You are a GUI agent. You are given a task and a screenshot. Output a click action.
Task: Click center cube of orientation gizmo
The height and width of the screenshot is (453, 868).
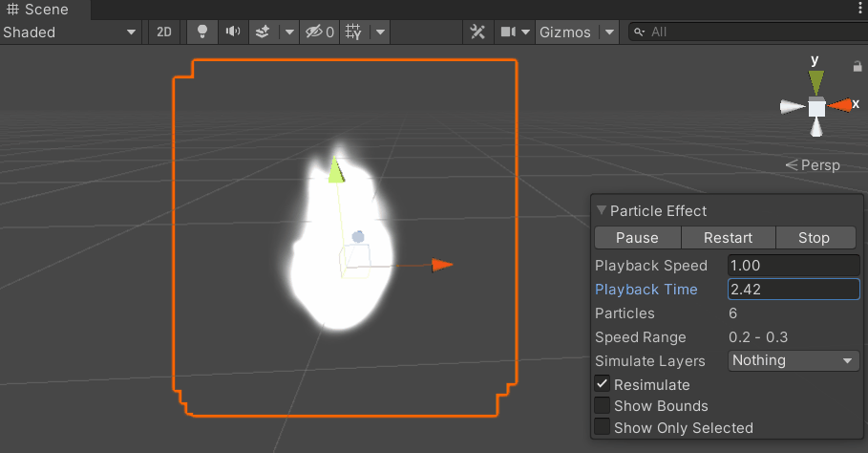pos(816,106)
